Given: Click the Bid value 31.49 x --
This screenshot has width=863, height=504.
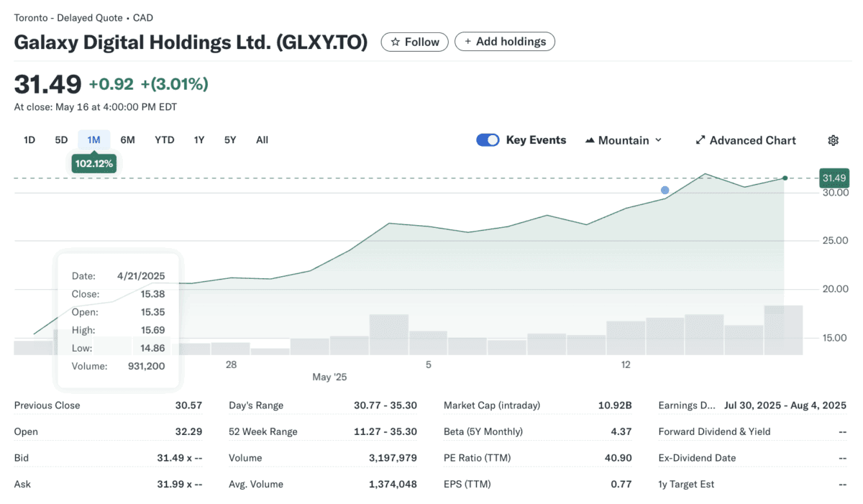Looking at the screenshot, I should pos(180,458).
